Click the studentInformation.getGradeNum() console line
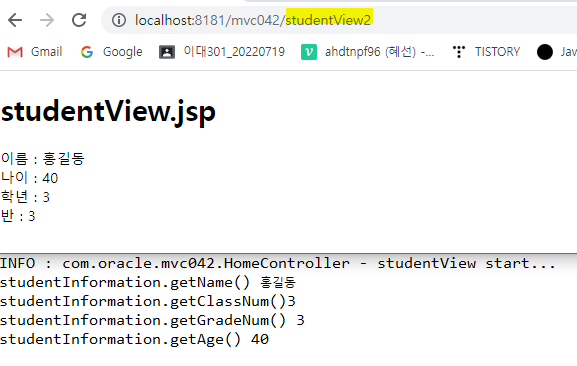577x366 pixels. pyautogui.click(x=152, y=320)
